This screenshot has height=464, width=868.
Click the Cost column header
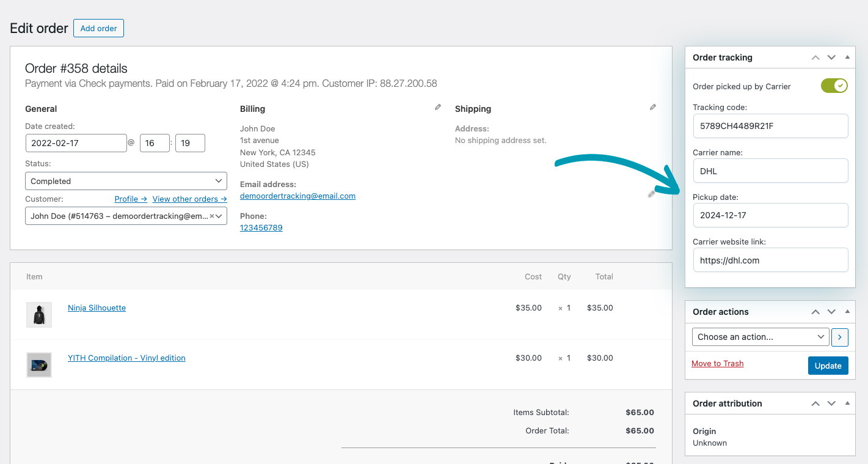[533, 276]
